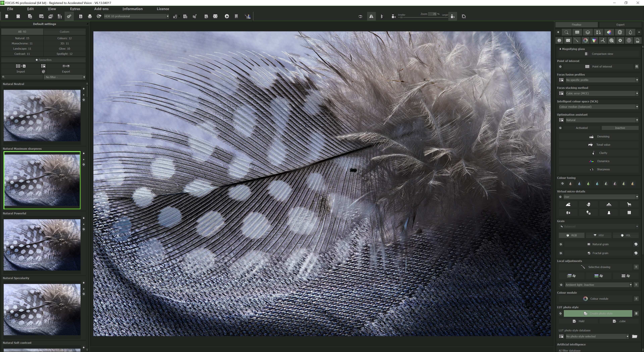
Task: Toggle the Comparison view option
Action: click(x=586, y=54)
